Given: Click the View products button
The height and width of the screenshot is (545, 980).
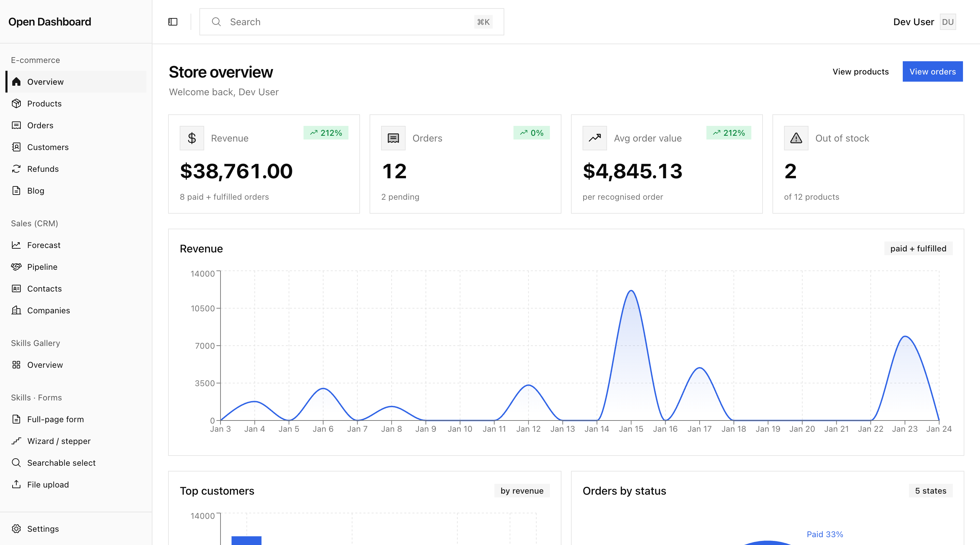Looking at the screenshot, I should pyautogui.click(x=861, y=71).
